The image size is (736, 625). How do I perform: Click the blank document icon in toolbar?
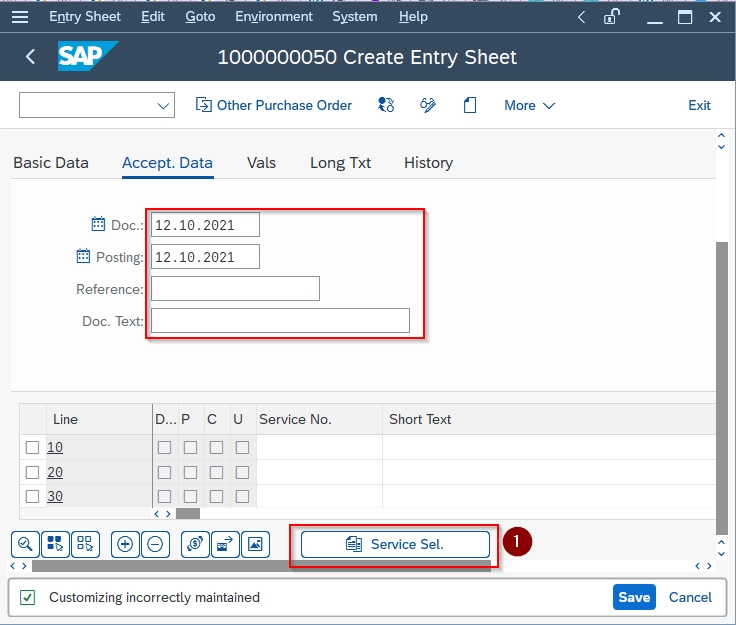coord(469,105)
